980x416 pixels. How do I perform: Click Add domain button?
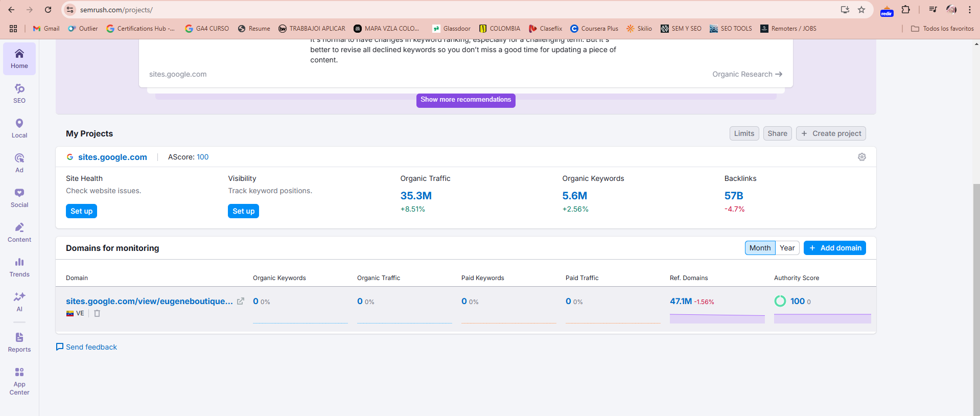pos(835,248)
